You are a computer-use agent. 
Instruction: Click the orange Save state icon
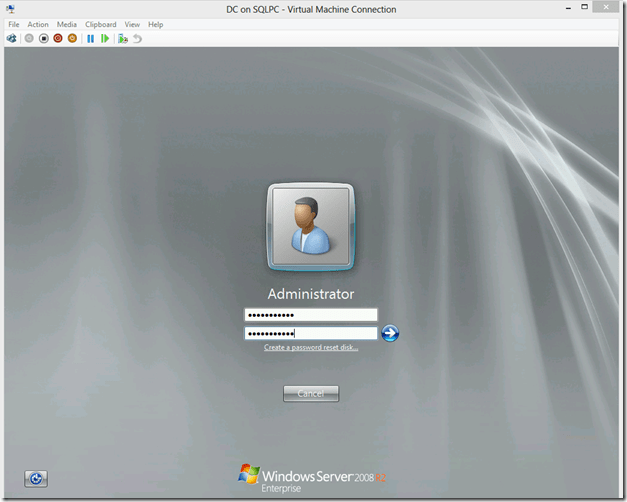point(72,38)
